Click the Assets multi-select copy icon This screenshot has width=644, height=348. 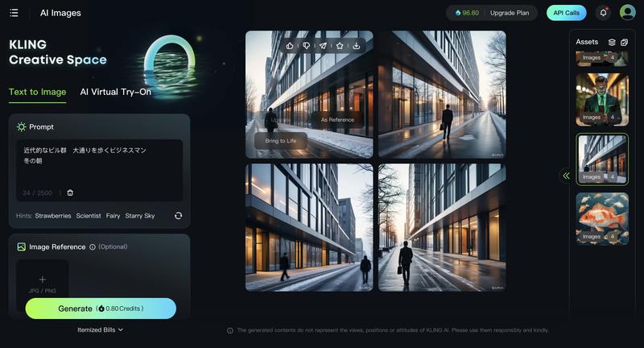[625, 42]
